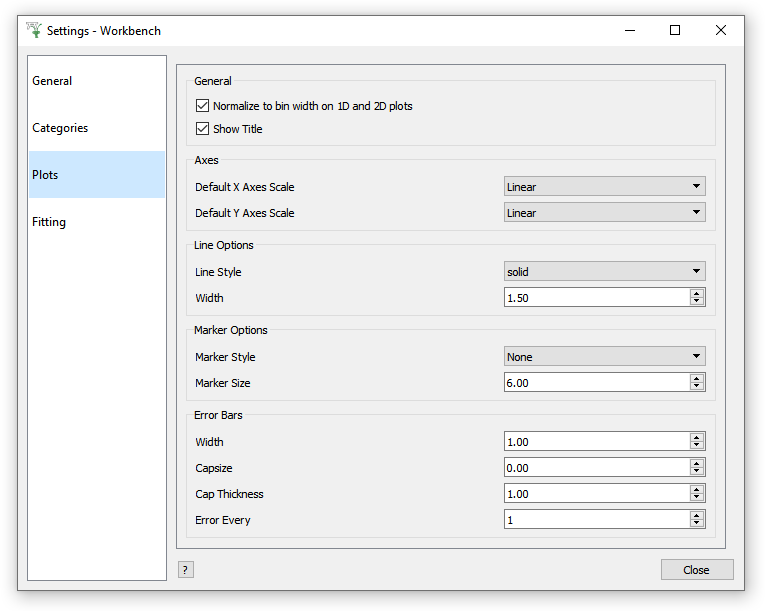
Task: Expand the Line Style dropdown
Action: point(604,271)
